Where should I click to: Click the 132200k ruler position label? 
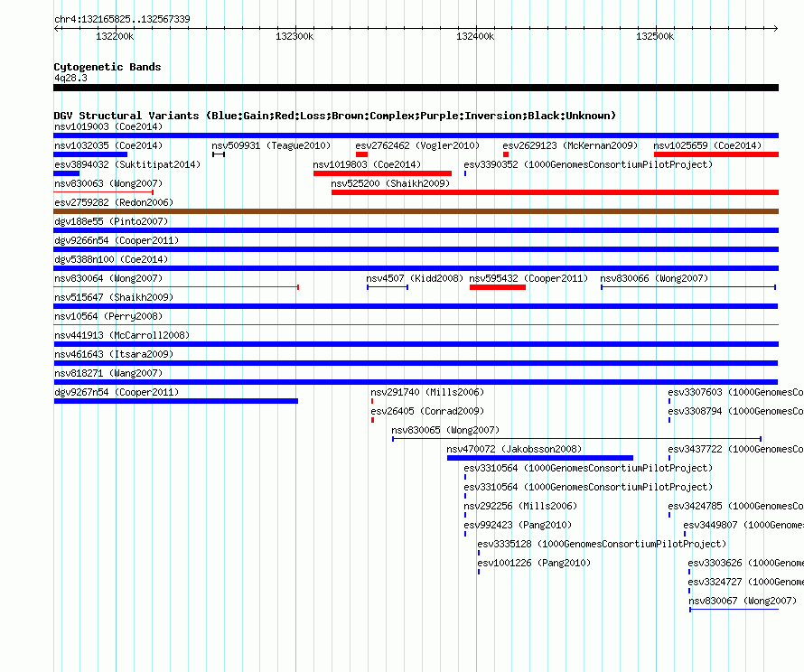click(115, 36)
